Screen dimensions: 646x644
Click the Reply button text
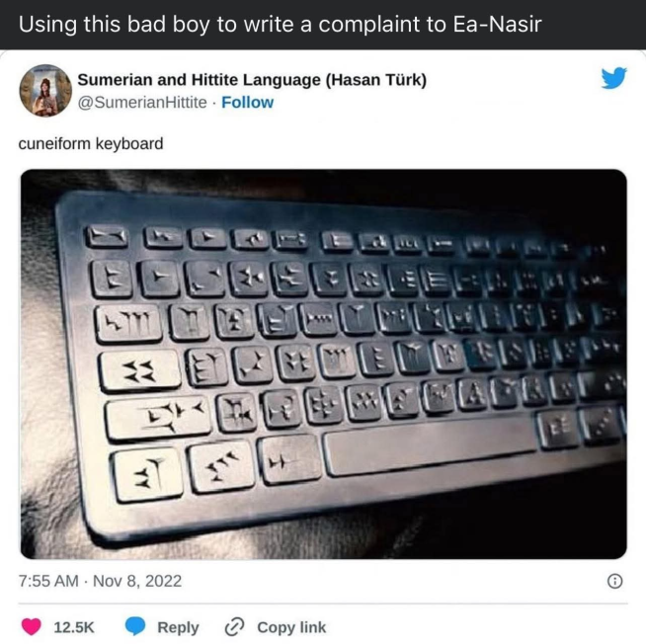point(178,627)
